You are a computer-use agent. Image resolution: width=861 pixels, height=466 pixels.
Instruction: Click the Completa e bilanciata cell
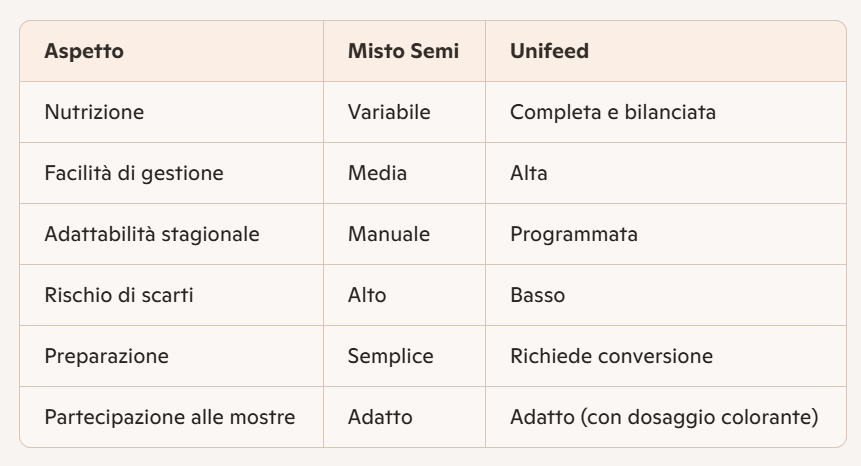[x=612, y=112]
